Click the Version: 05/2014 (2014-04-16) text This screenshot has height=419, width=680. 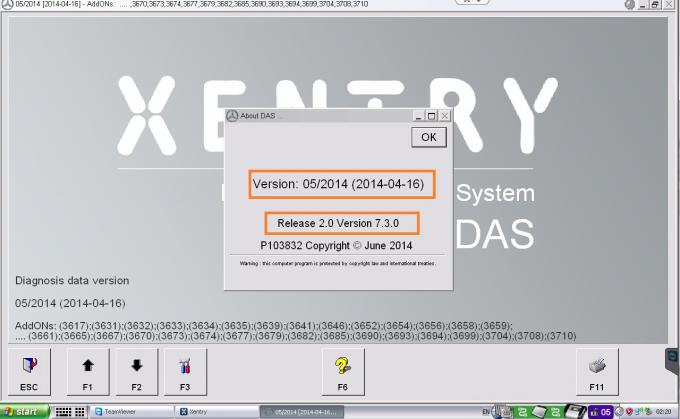tap(338, 184)
